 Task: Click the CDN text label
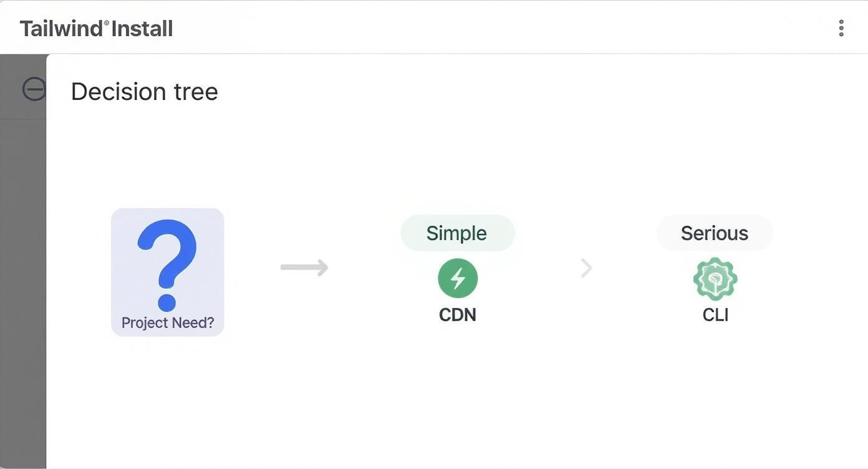coord(458,315)
